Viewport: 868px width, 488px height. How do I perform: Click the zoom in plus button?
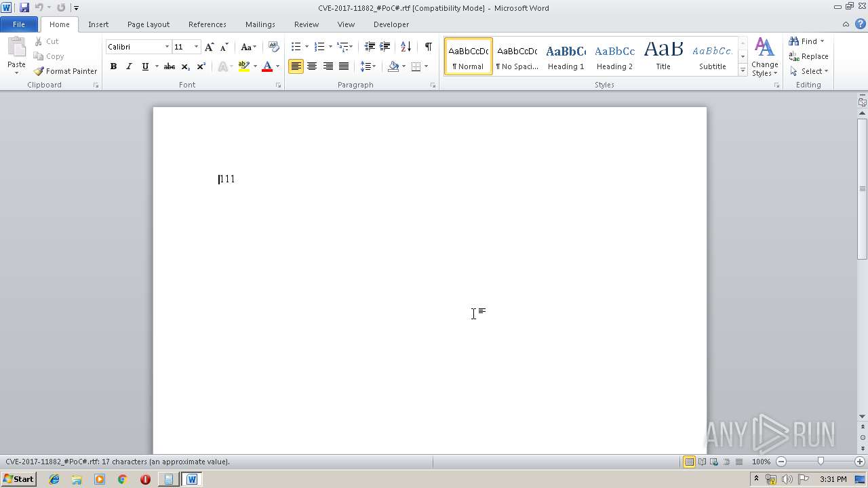coord(860,462)
